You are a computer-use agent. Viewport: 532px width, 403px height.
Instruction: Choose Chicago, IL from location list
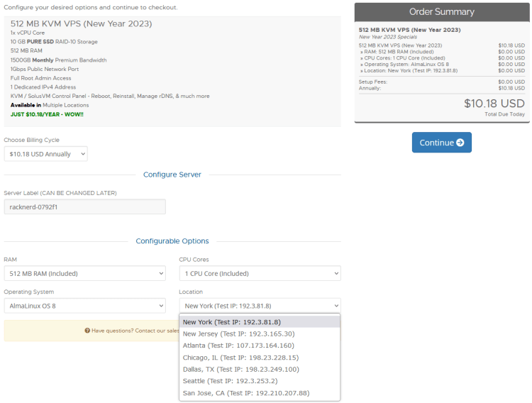(240, 358)
